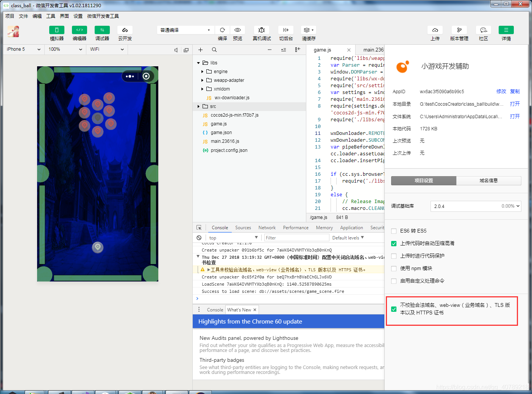Viewport: 532px width, 394px height.
Task: Toggle the 调试器 debugger panel button
Action: (x=102, y=30)
